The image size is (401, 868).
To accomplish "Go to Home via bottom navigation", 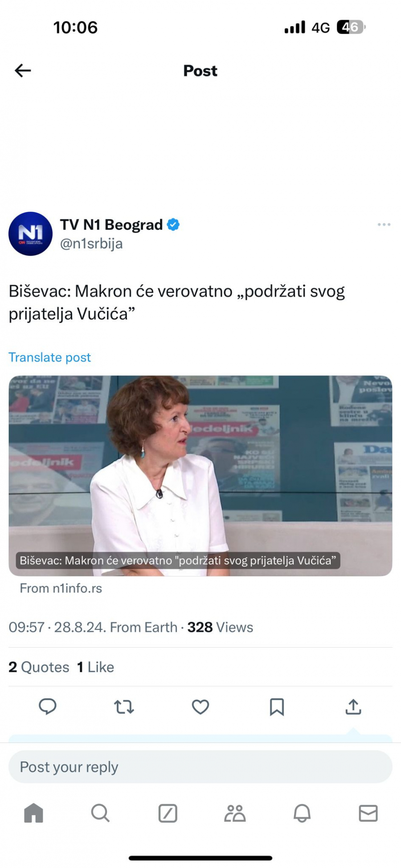I will [x=33, y=814].
